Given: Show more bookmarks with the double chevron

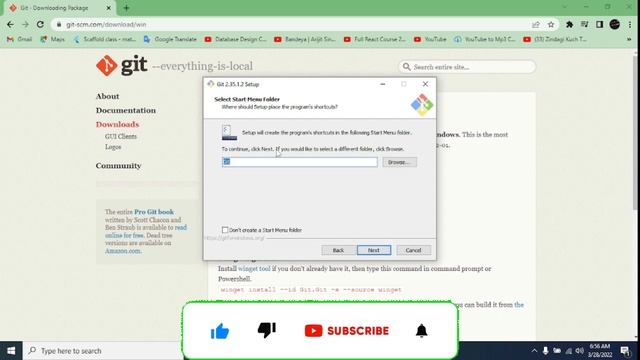Looking at the screenshot, I should [629, 39].
